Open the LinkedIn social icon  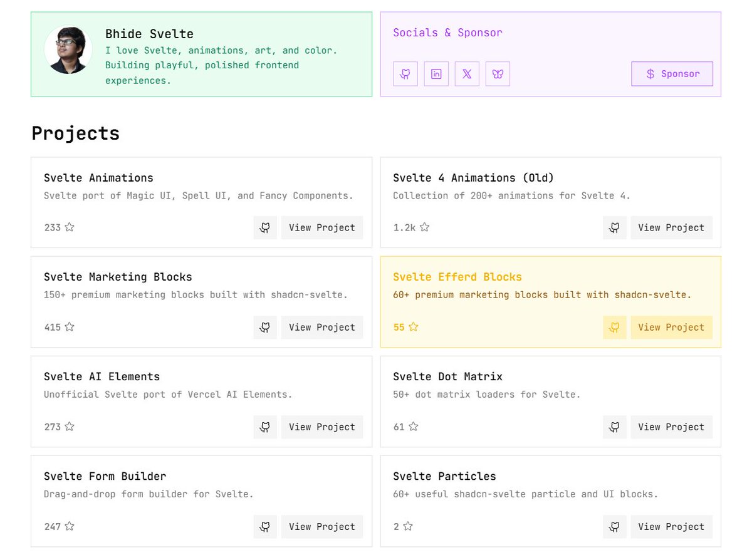[436, 74]
